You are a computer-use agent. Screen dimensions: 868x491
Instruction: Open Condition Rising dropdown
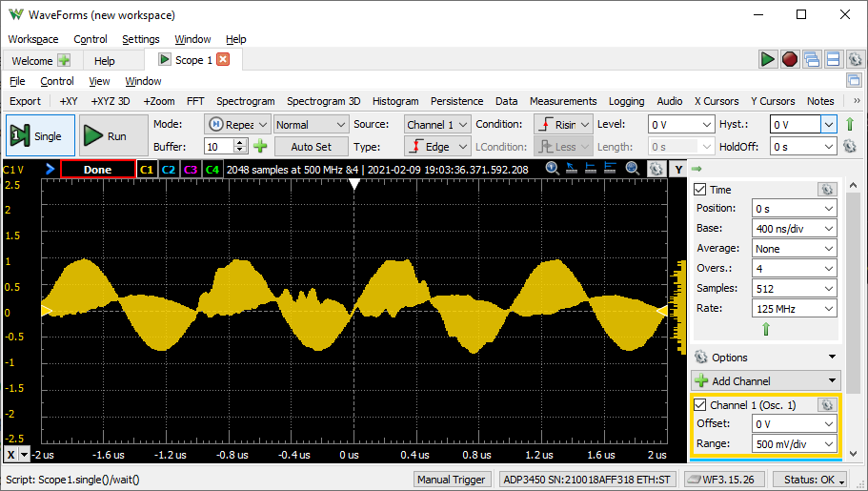pos(563,125)
